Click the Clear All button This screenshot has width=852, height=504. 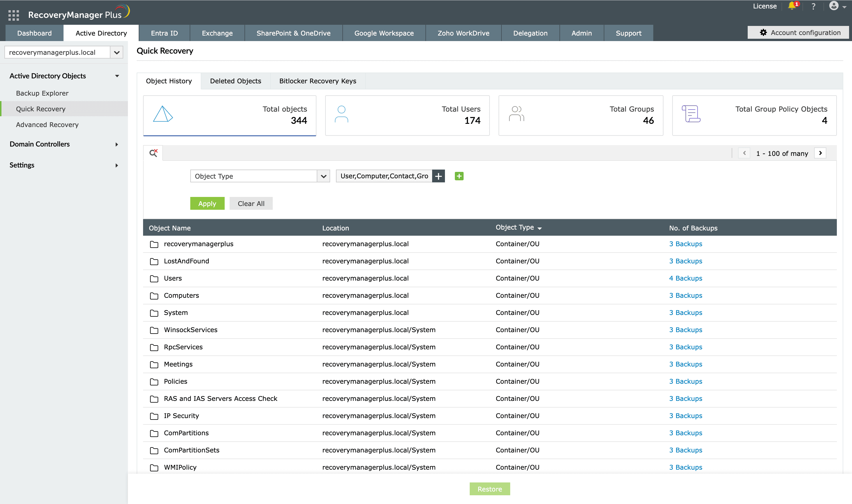251,203
